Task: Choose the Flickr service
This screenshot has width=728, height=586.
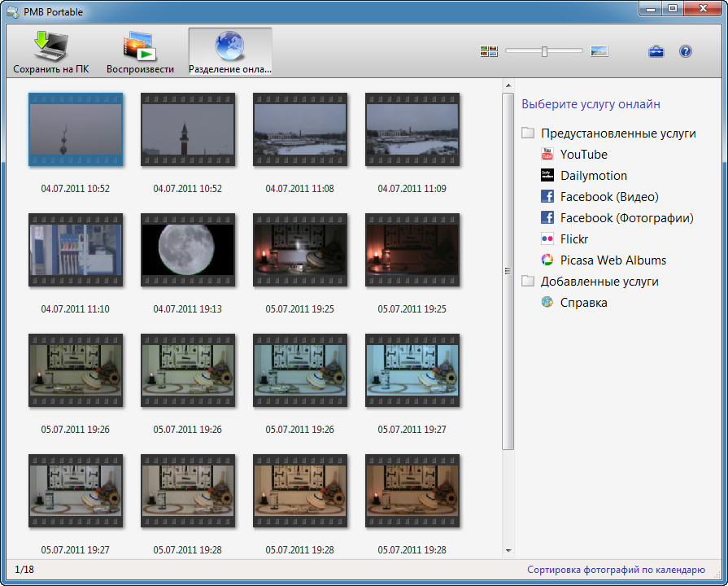Action: pos(573,239)
